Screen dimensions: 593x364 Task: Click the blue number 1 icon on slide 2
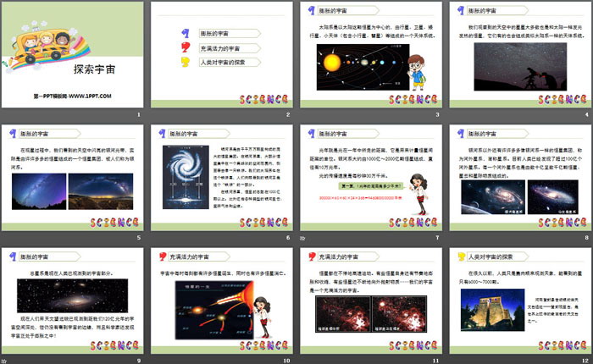point(186,33)
